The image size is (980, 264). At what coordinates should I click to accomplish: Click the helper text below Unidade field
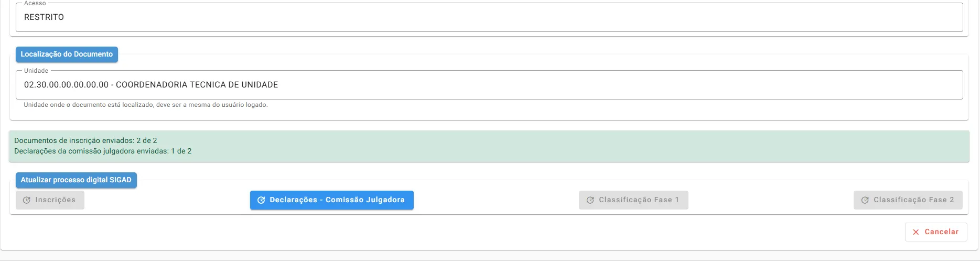point(146,105)
